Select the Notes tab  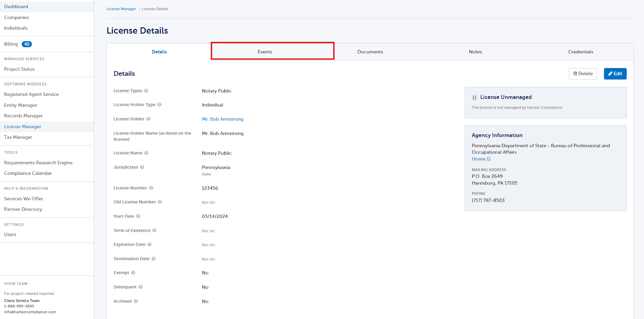[475, 52]
